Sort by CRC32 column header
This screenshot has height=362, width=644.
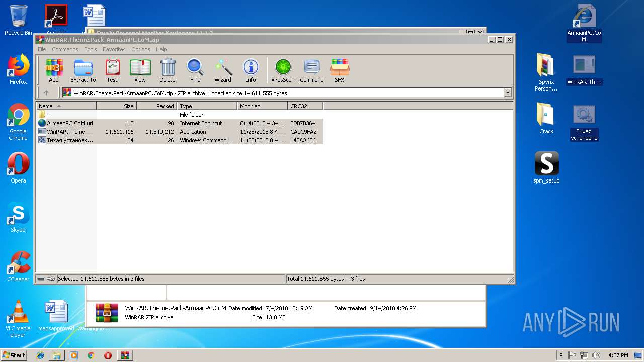[305, 106]
